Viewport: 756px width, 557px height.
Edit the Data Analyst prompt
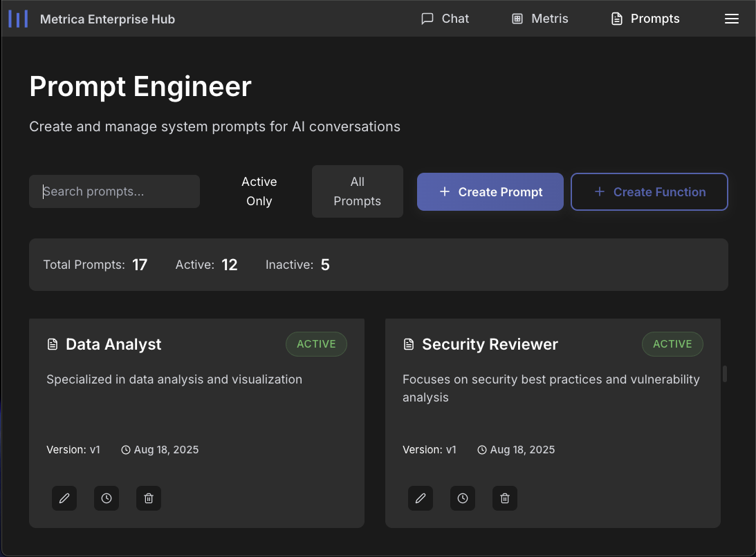pos(64,498)
